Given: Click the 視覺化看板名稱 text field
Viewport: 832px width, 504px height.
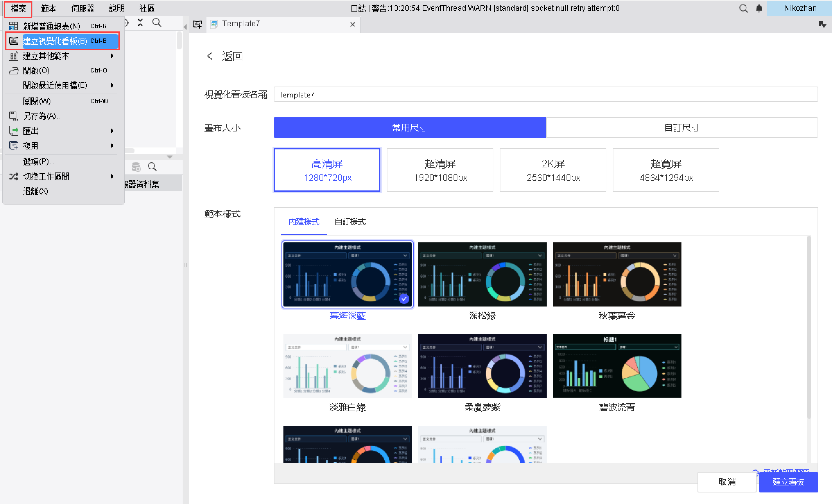Looking at the screenshot, I should click(x=545, y=95).
